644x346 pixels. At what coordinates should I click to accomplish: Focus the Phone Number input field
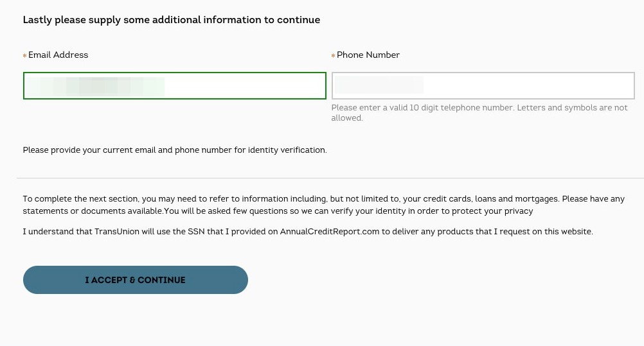483,86
